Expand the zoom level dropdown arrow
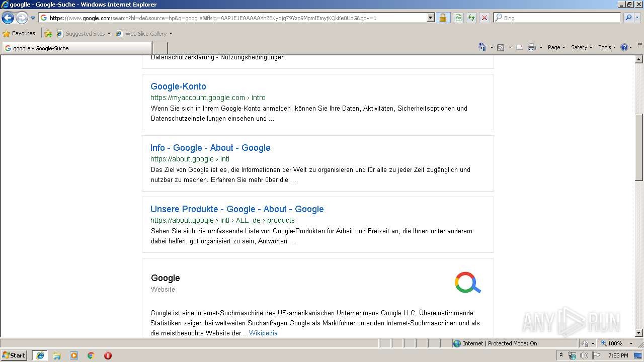The width and height of the screenshot is (644, 362). [x=631, y=343]
